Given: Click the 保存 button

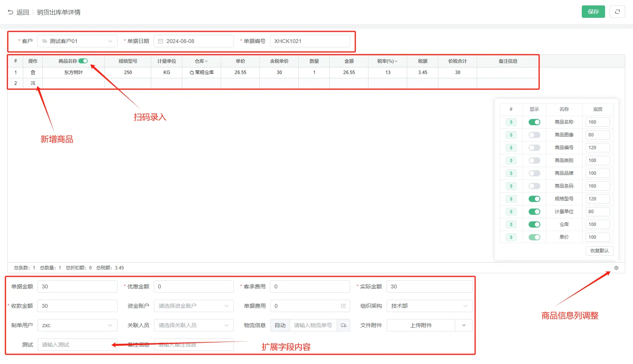Looking at the screenshot, I should (x=593, y=12).
